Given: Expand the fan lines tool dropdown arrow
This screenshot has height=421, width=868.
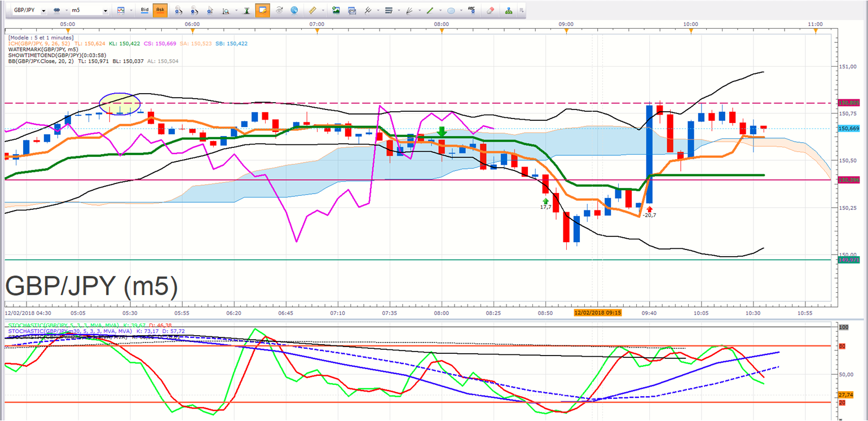Looking at the screenshot, I should coord(418,10).
